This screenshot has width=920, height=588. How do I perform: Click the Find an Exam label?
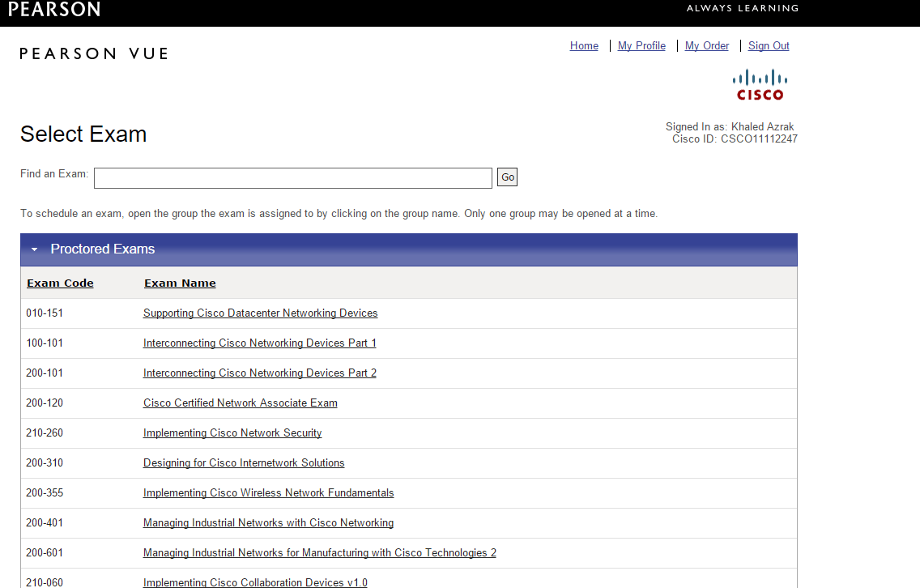click(x=54, y=173)
